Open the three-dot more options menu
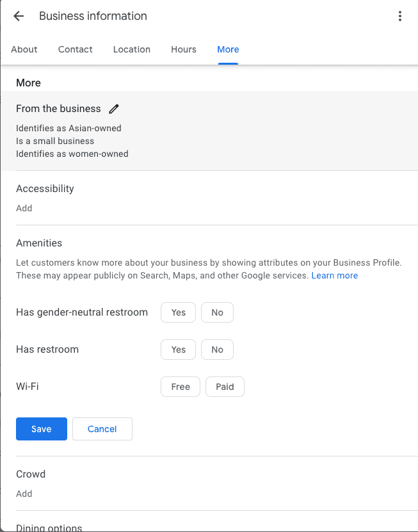 coord(399,17)
